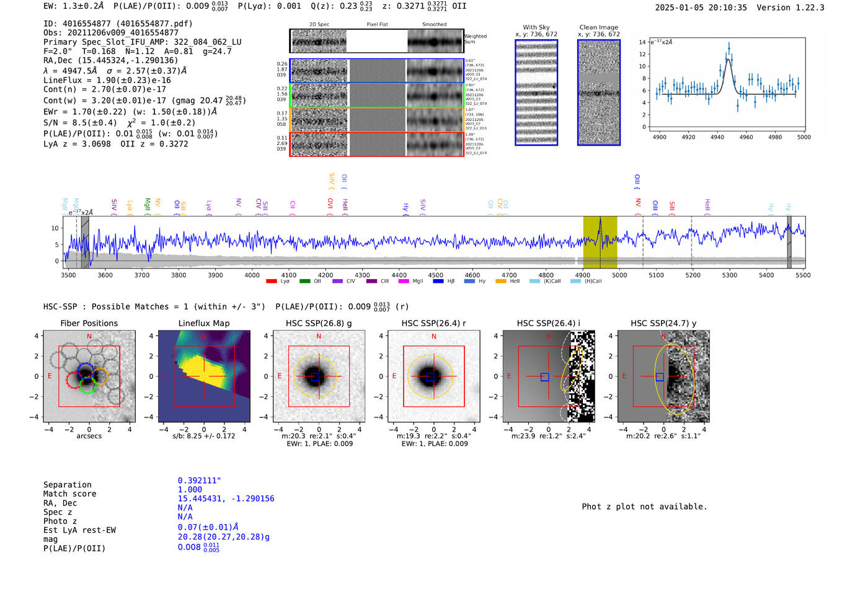Click the Smoothed column header

434,25
